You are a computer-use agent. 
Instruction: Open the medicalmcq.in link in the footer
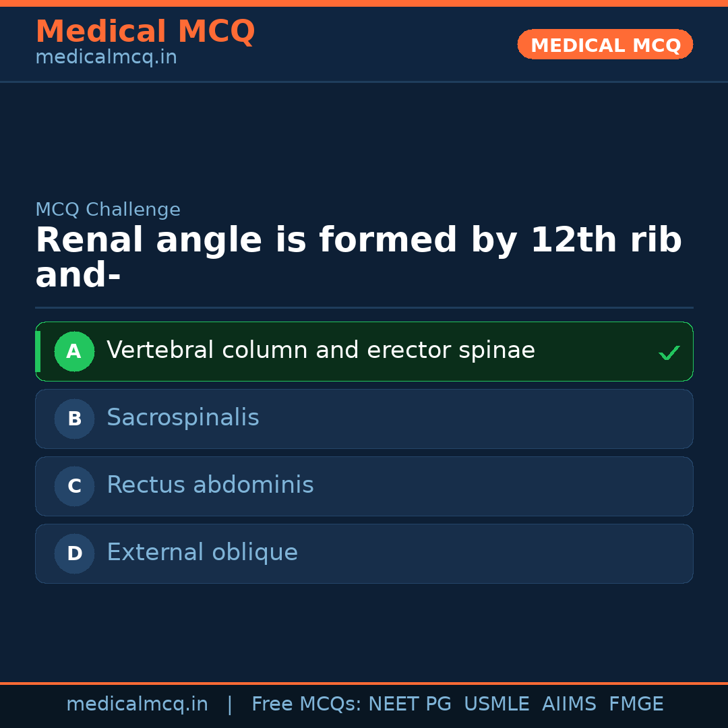click(137, 704)
